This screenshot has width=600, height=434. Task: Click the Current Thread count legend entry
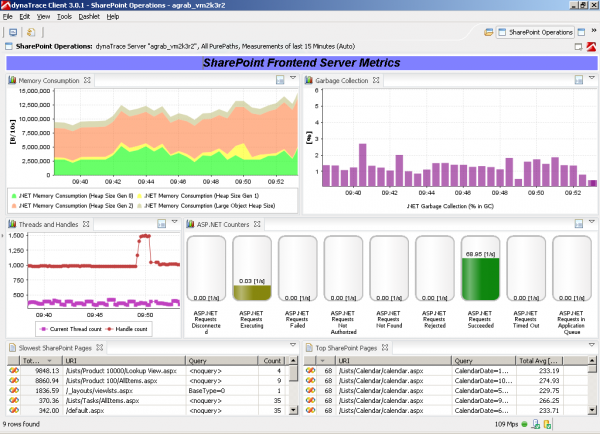pyautogui.click(x=71, y=329)
